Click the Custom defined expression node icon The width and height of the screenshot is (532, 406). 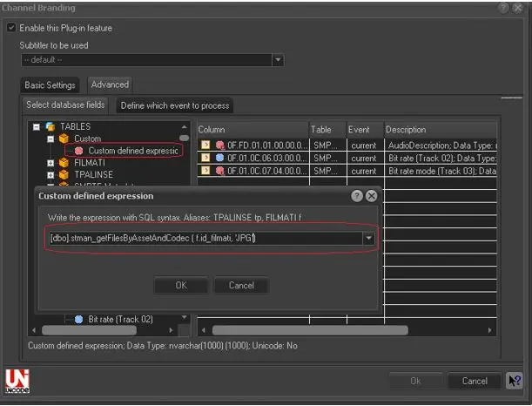click(x=79, y=151)
